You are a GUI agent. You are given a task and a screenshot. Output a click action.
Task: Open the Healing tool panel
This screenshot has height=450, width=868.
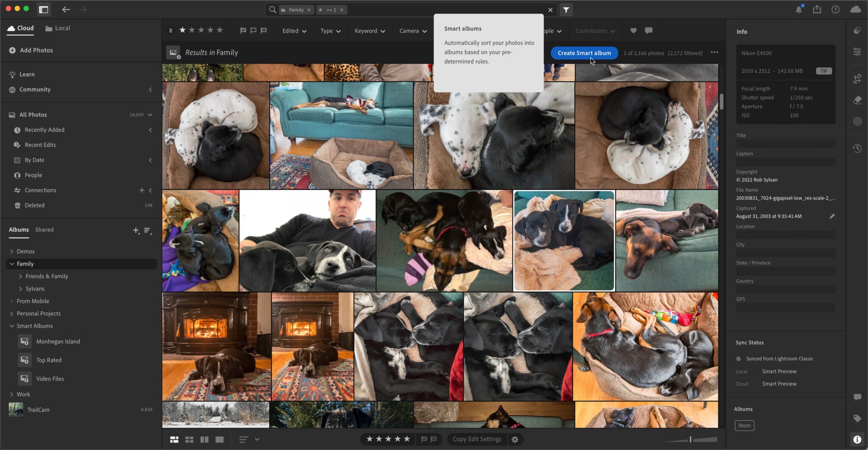(857, 100)
